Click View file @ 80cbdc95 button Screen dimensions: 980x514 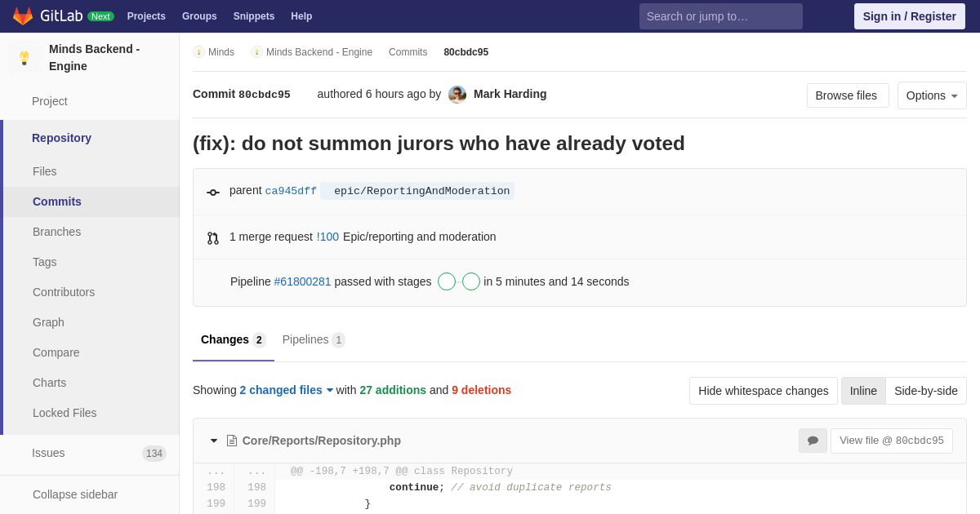892,441
